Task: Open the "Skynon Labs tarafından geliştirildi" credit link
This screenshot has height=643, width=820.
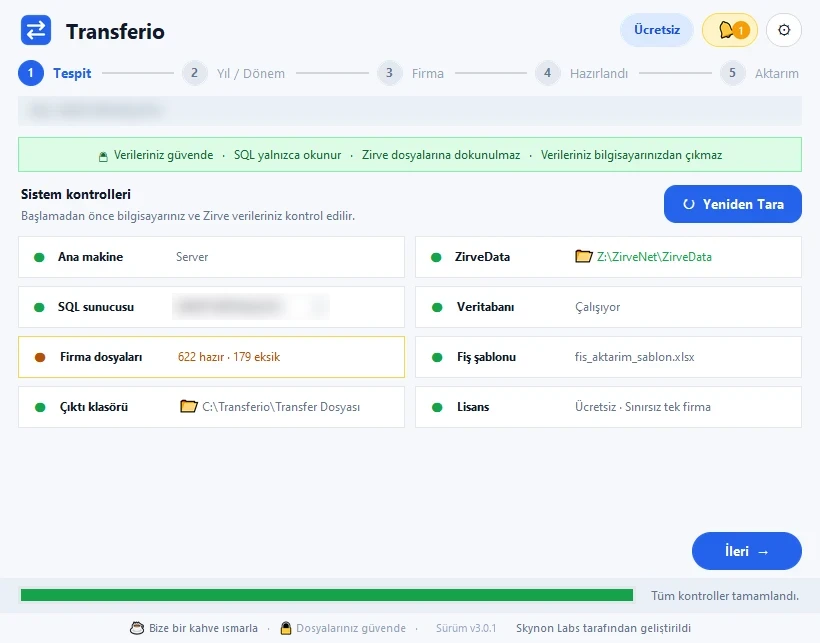Action: click(x=603, y=628)
